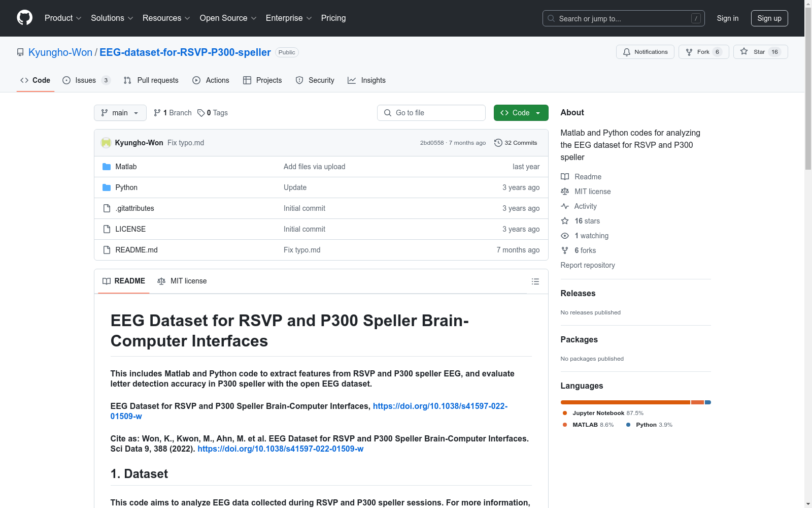Switch to the Actions tab
Image resolution: width=812 pixels, height=508 pixels.
[x=211, y=80]
